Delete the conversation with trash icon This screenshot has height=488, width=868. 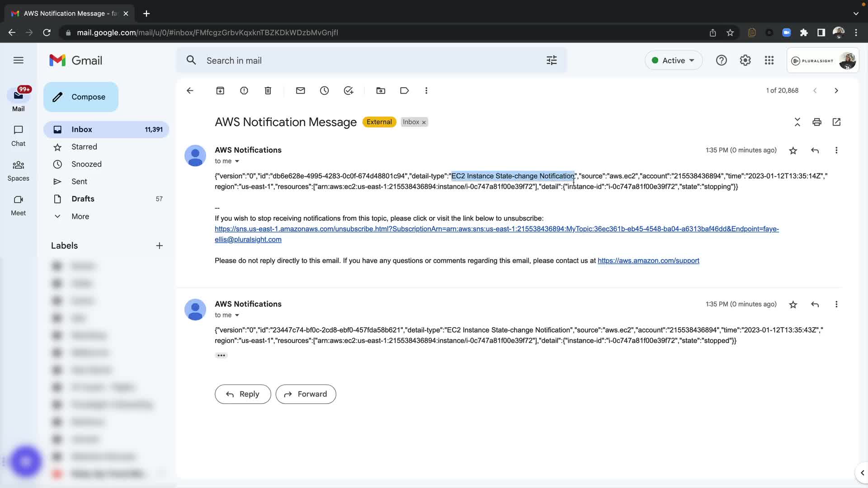268,91
